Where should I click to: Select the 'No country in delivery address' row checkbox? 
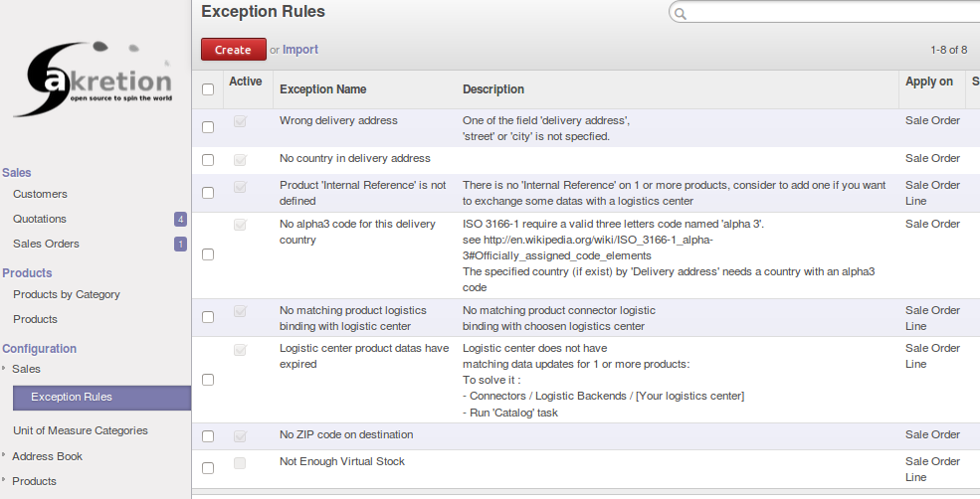[x=208, y=160]
